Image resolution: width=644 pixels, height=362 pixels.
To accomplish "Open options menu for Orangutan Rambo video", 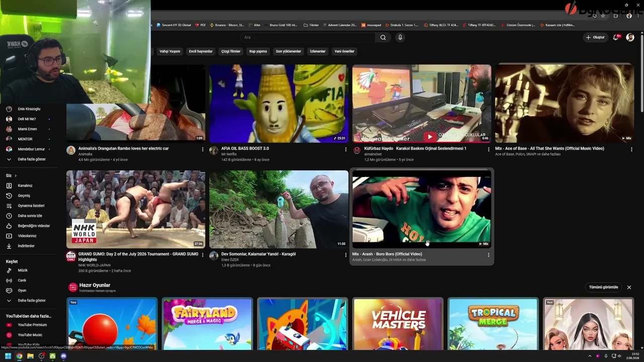I will click(x=203, y=149).
